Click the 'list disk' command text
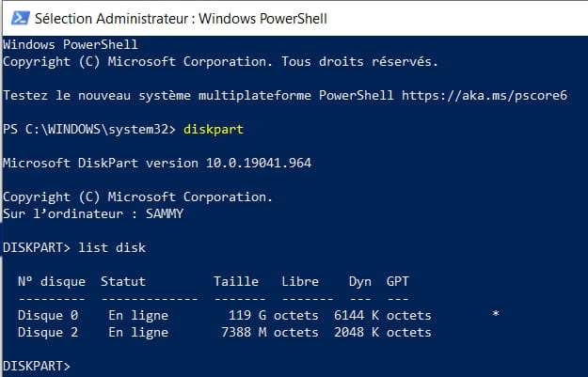This screenshot has width=588, height=377. click(x=112, y=247)
